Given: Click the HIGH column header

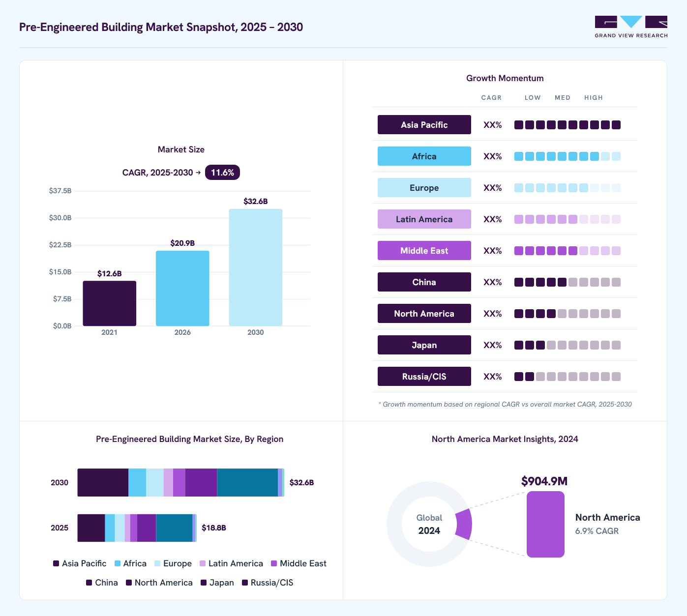Looking at the screenshot, I should (x=594, y=98).
